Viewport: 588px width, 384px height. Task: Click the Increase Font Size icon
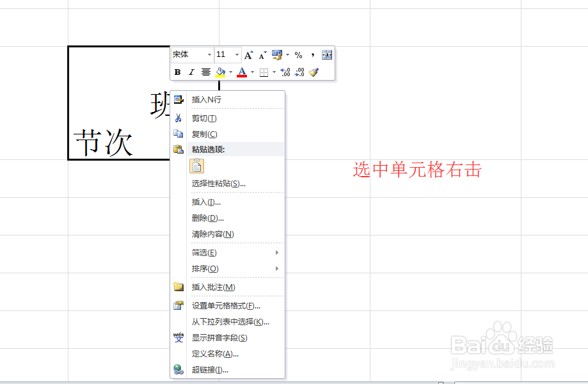(249, 55)
